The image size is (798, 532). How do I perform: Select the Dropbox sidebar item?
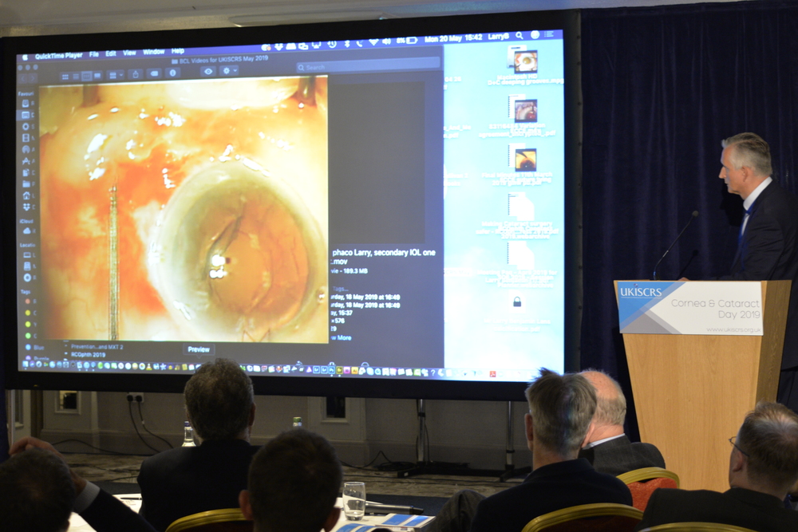(x=27, y=207)
